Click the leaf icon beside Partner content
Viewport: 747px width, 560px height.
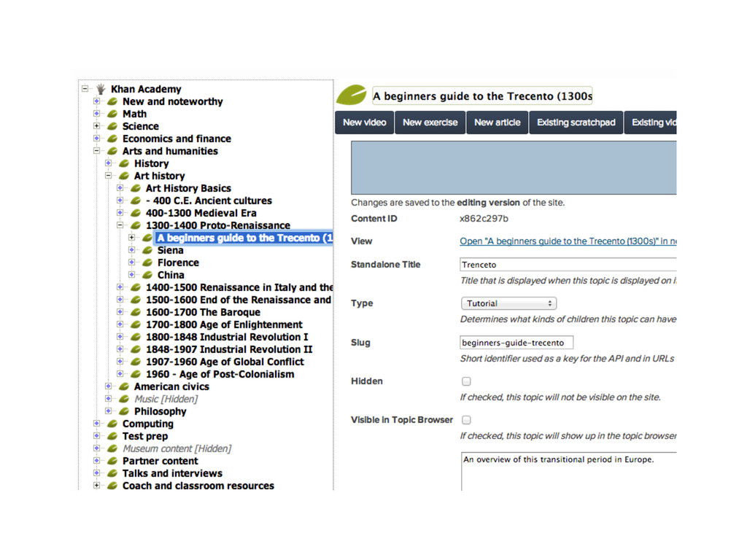[112, 461]
